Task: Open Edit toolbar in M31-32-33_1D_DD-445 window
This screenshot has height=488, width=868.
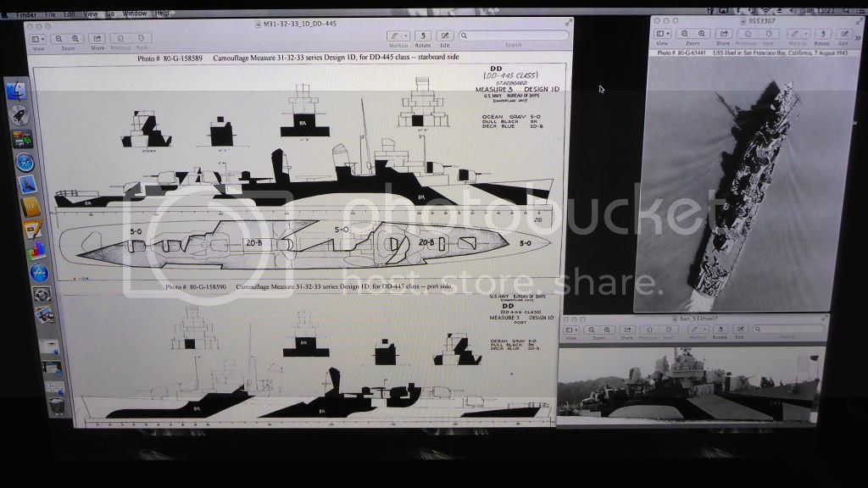Action: [445, 36]
